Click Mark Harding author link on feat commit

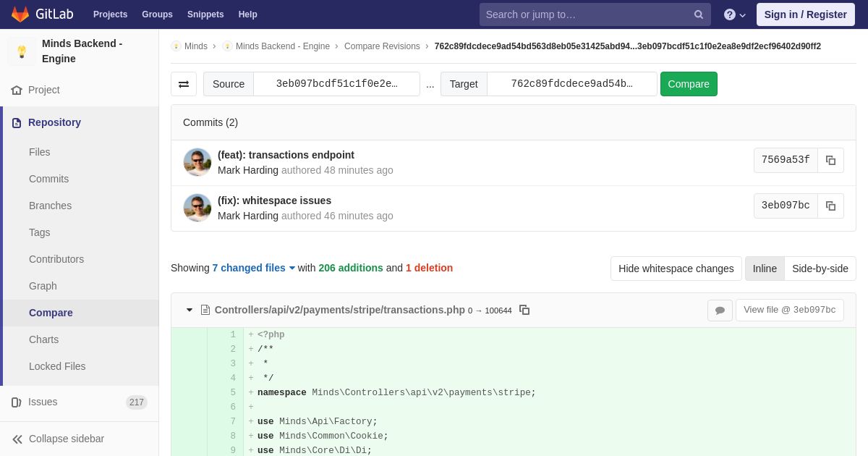(248, 170)
